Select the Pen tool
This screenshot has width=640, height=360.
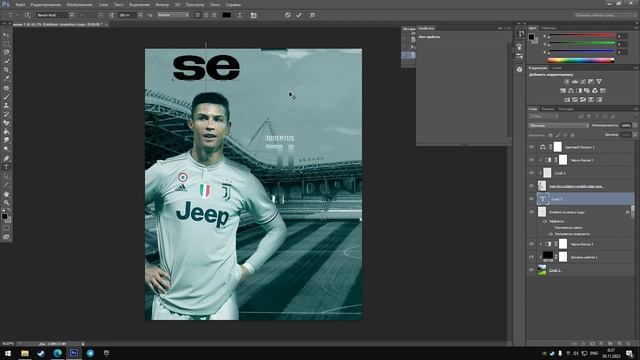6,158
